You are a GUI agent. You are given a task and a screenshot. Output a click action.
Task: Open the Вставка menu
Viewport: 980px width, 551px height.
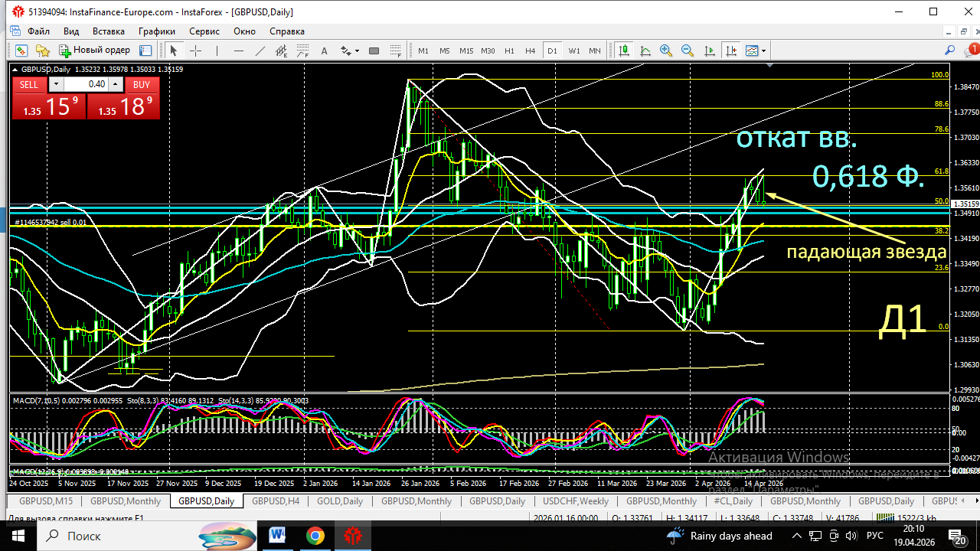point(108,31)
